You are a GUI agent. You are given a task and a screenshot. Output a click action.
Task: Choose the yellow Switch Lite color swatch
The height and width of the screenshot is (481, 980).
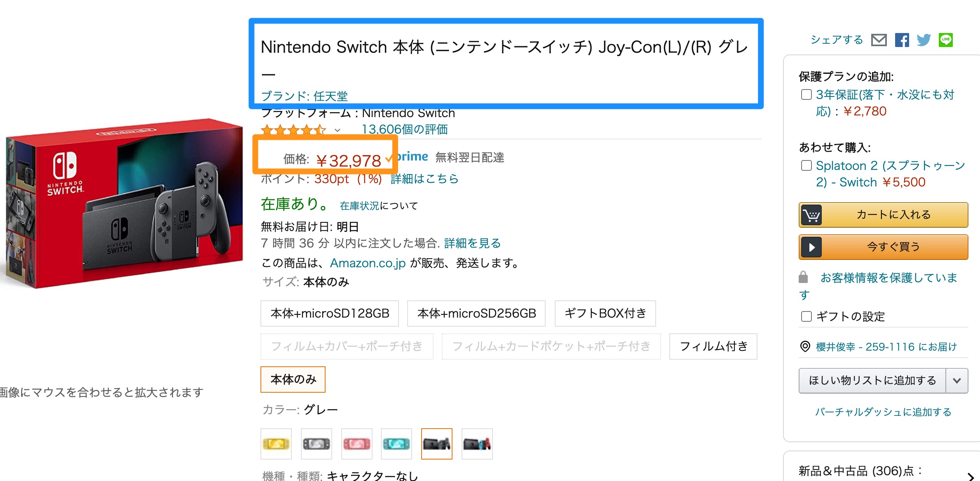pyautogui.click(x=276, y=444)
